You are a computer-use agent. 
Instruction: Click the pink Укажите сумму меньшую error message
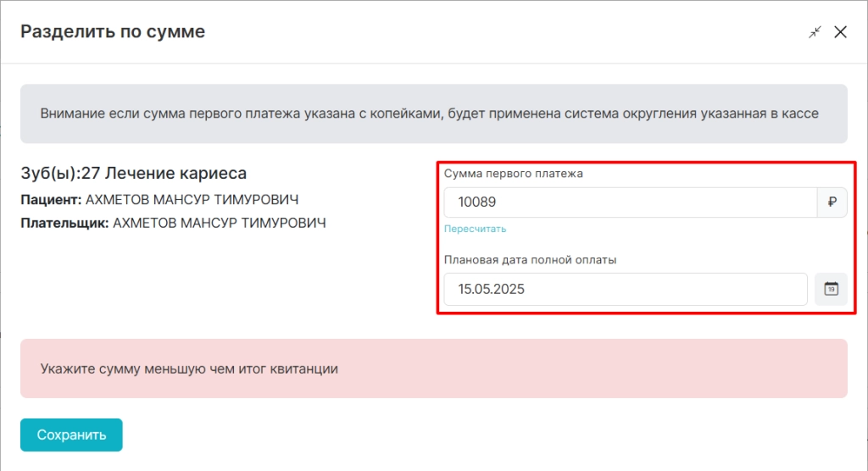pyautogui.click(x=434, y=368)
